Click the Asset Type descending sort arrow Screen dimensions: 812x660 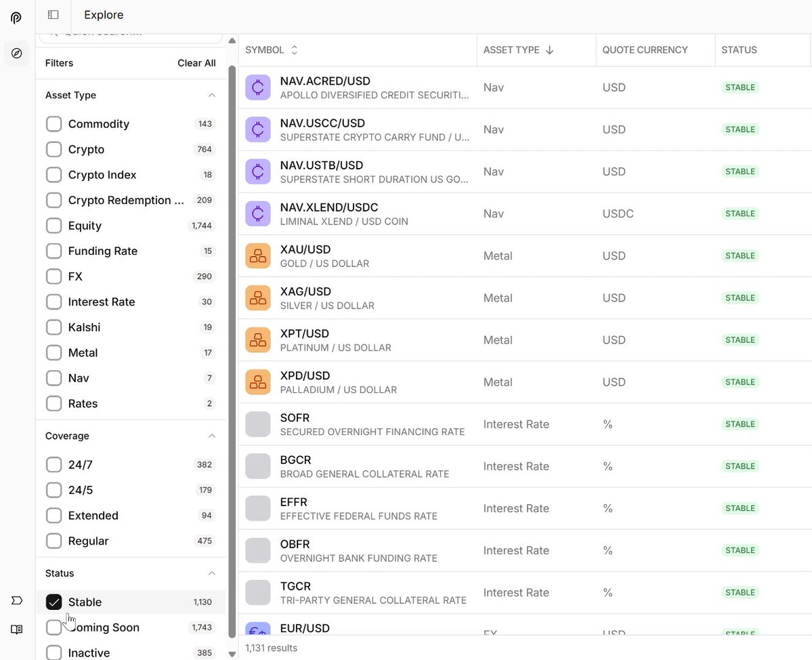[550, 49]
